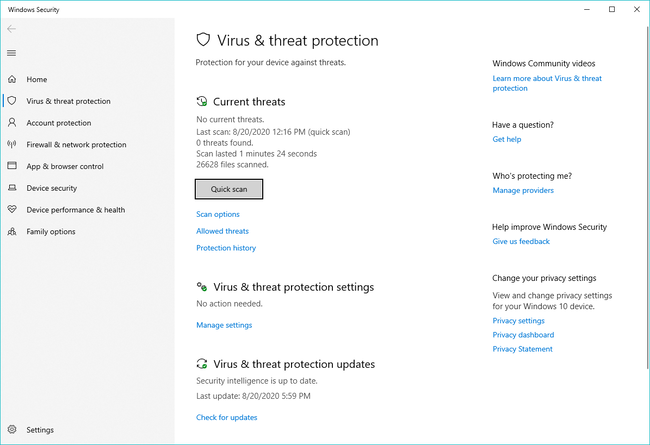Image resolution: width=650 pixels, height=445 pixels.
Task: Click 'Who's protecting me?' heading
Action: click(x=532, y=176)
